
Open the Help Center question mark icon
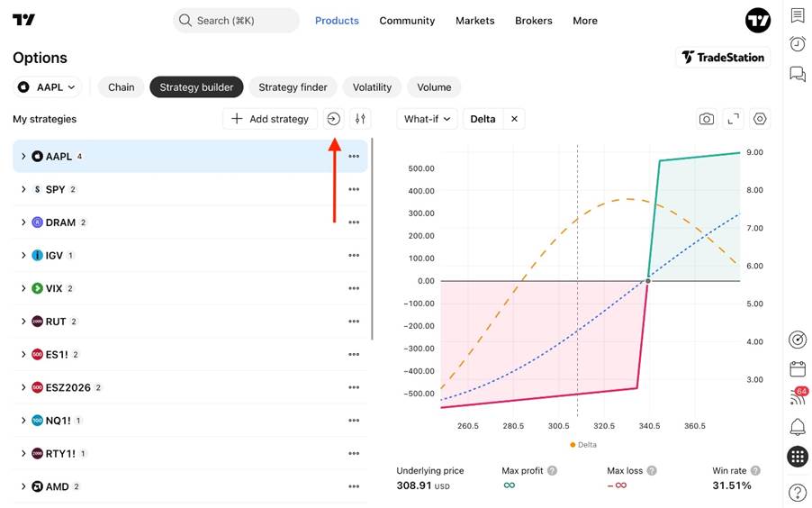click(x=798, y=492)
